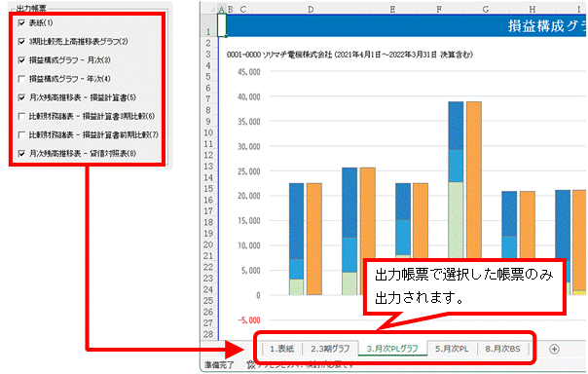Open the 8.月次BS sheet tab
Image resolution: width=588 pixels, height=374 pixels.
pos(503,349)
